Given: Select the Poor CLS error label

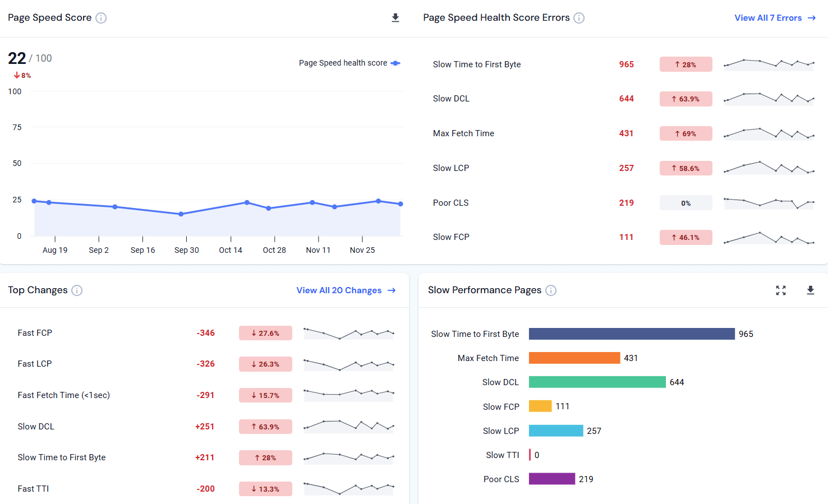Looking at the screenshot, I should click(450, 203).
